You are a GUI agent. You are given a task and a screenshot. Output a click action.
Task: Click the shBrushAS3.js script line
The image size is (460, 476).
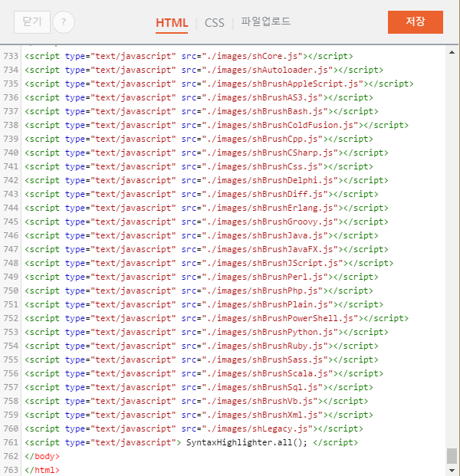point(199,98)
